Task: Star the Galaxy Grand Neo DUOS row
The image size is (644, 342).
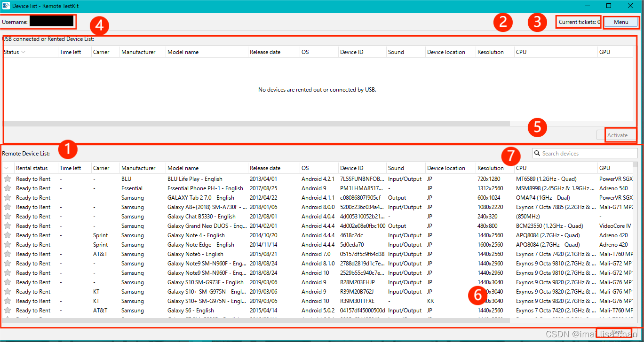Action: point(8,225)
